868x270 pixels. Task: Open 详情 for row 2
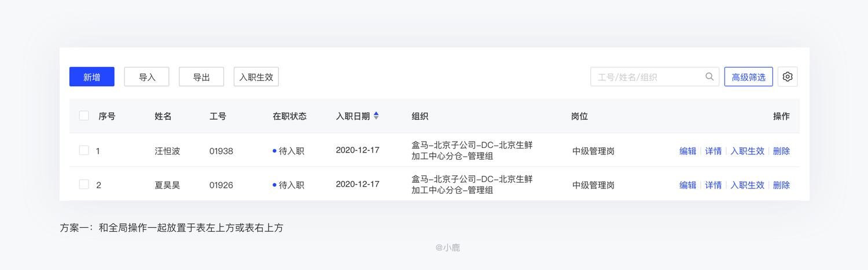coord(713,185)
